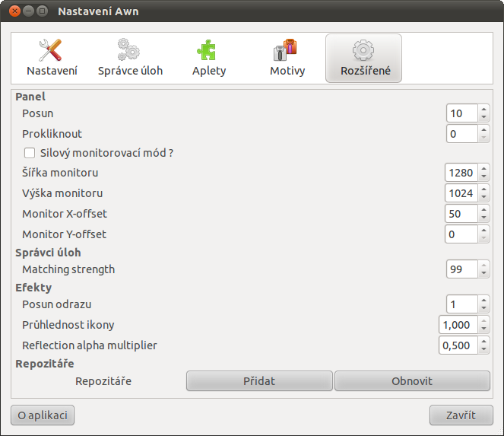The height and width of the screenshot is (436, 504).
Task: Click the Průhlednost ikony label
Action: 68,325
